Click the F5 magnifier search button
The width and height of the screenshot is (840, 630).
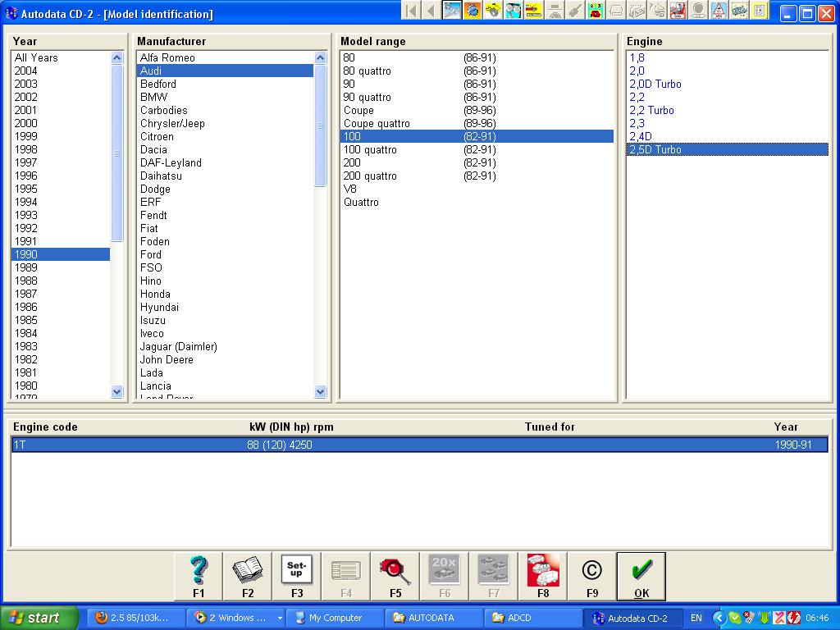[x=395, y=577]
